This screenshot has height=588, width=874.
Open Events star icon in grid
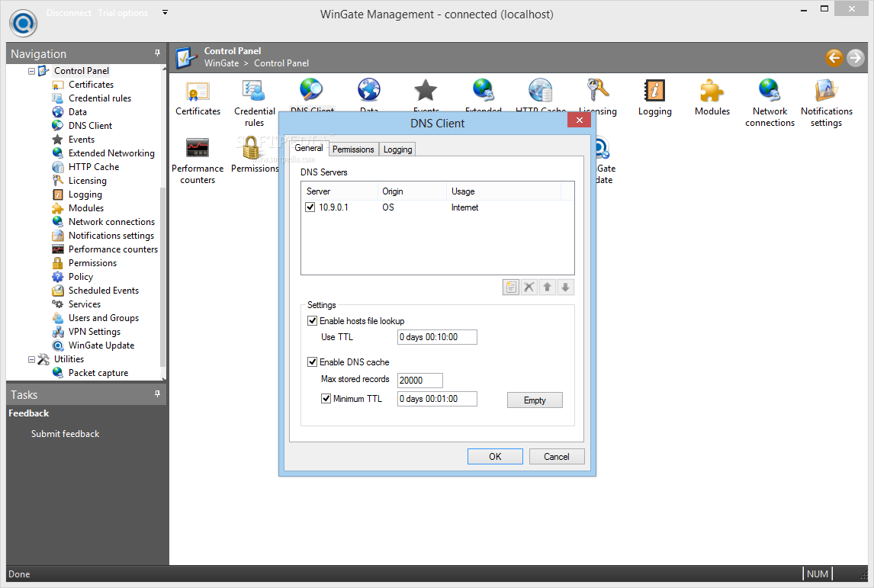[426, 90]
